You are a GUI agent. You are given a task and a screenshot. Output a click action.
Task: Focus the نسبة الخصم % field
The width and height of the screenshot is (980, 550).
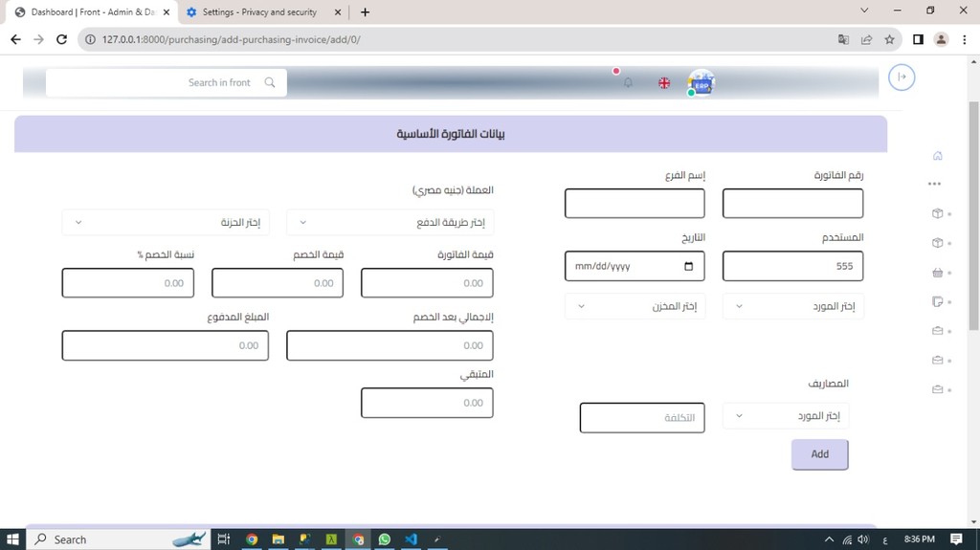click(x=127, y=283)
